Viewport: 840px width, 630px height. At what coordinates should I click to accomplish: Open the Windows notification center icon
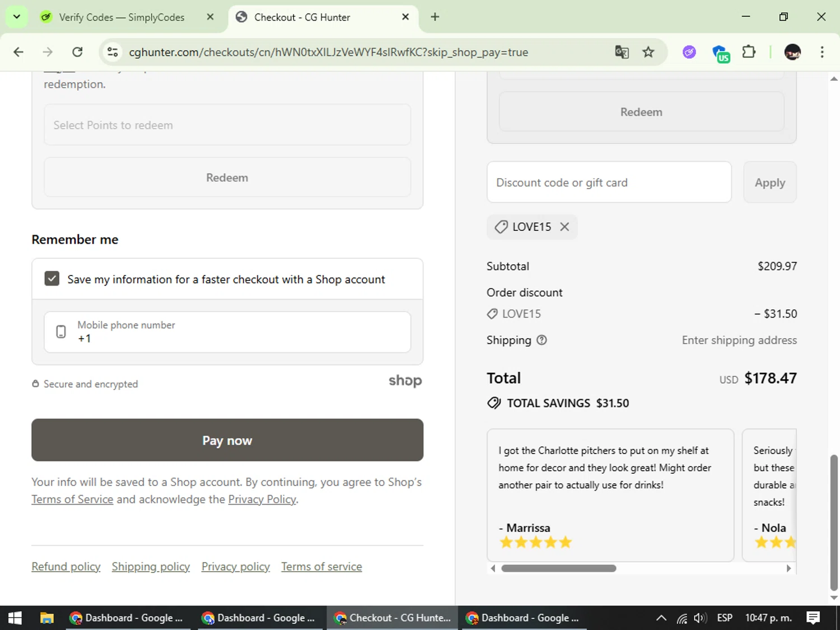pyautogui.click(x=813, y=618)
